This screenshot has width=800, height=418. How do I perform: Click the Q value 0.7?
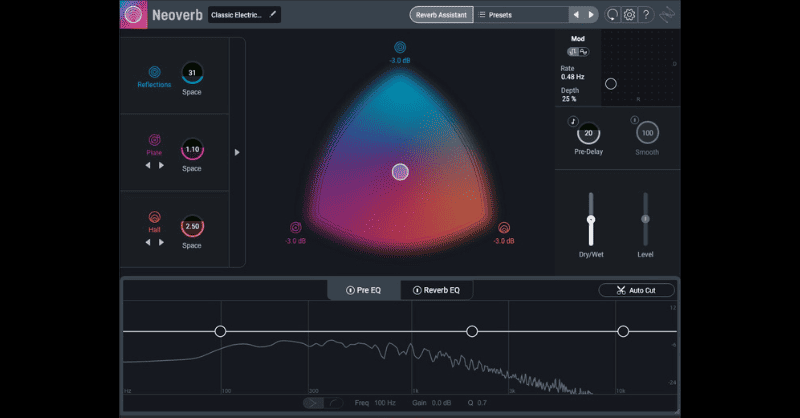482,403
